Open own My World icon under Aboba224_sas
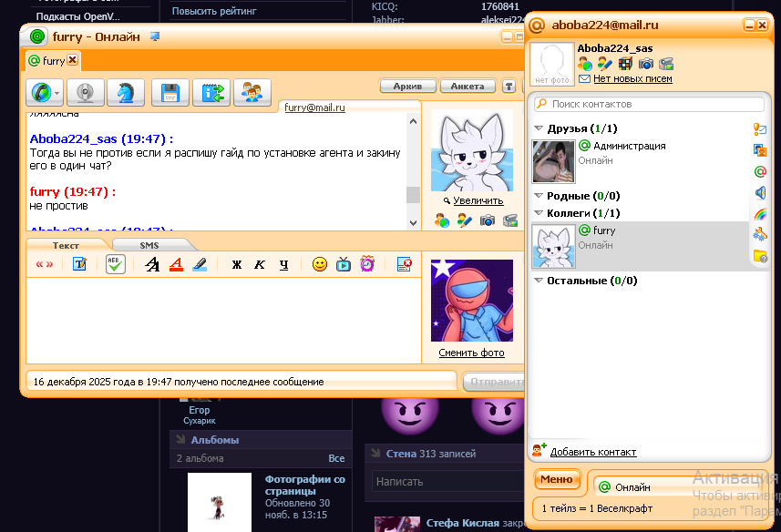The image size is (781, 532). (x=585, y=64)
